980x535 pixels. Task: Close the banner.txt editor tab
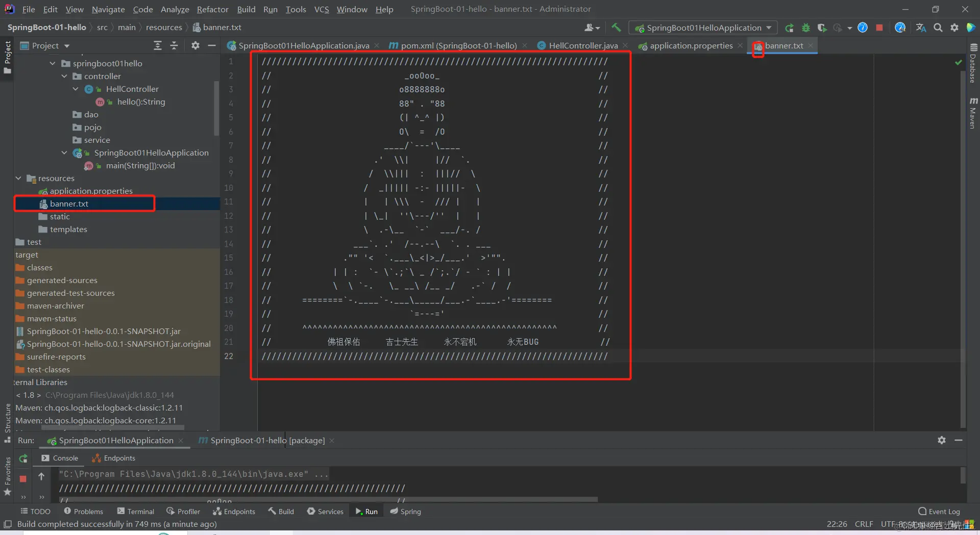[811, 45]
